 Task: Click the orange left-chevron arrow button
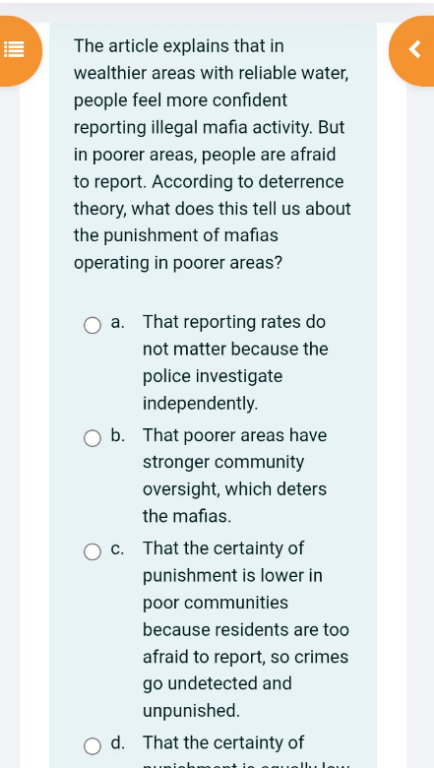(414, 50)
